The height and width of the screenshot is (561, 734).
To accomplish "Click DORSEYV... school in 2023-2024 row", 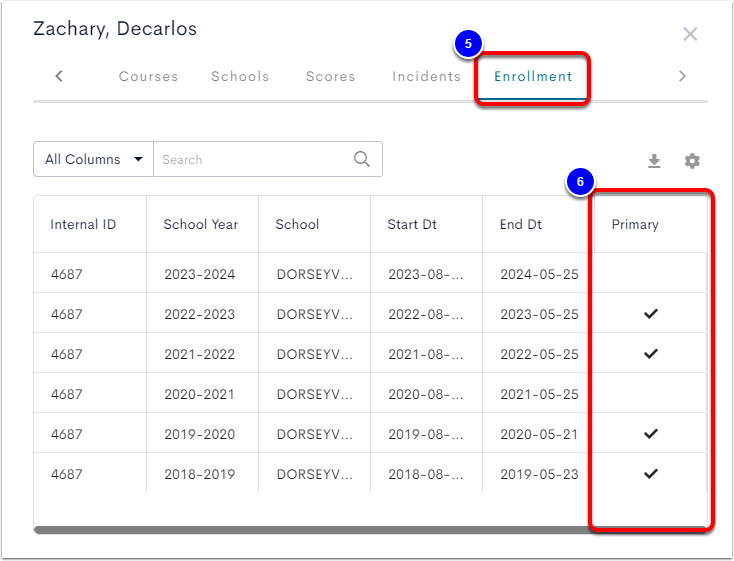I will click(314, 274).
